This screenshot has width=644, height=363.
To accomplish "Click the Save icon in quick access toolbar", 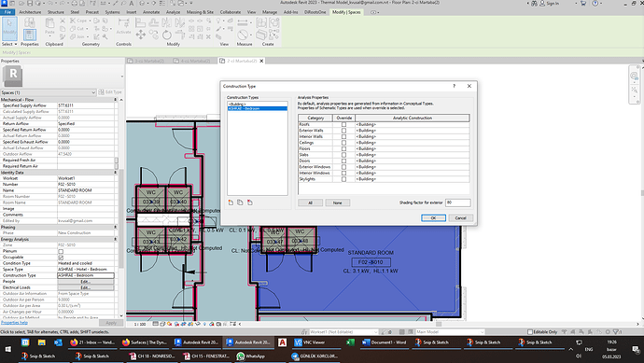I will [x=30, y=4].
